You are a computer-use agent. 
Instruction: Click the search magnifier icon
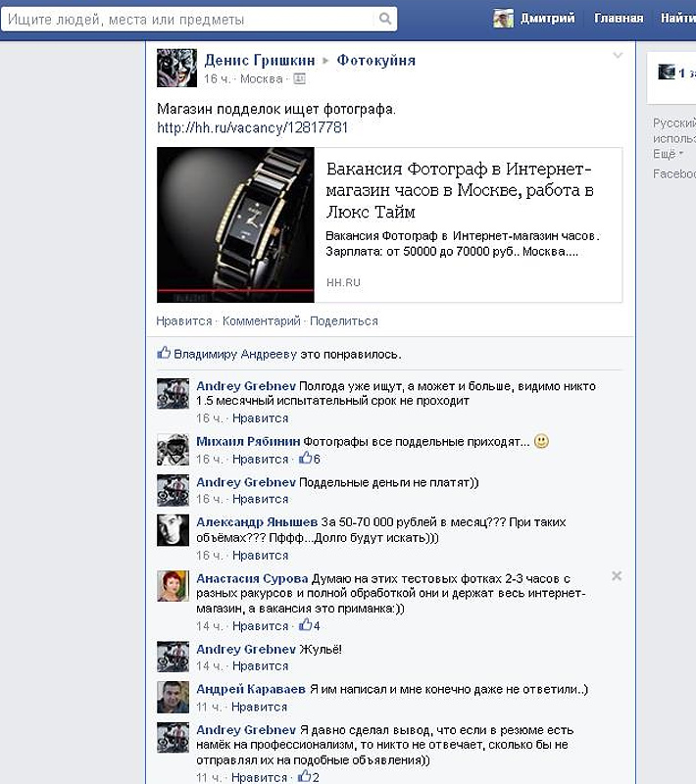[x=384, y=19]
